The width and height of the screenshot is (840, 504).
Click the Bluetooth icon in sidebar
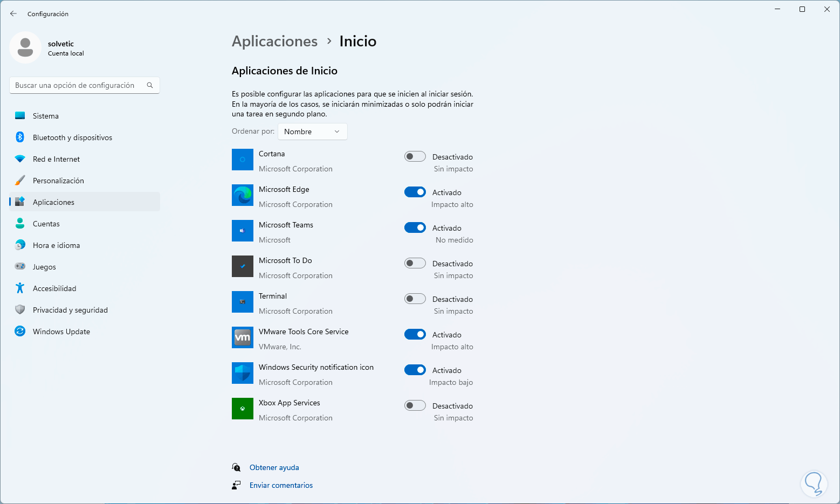pos(20,137)
